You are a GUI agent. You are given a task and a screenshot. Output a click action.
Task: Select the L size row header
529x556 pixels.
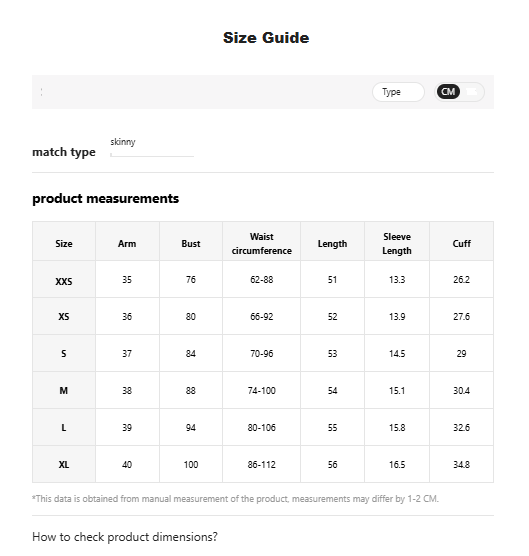64,427
